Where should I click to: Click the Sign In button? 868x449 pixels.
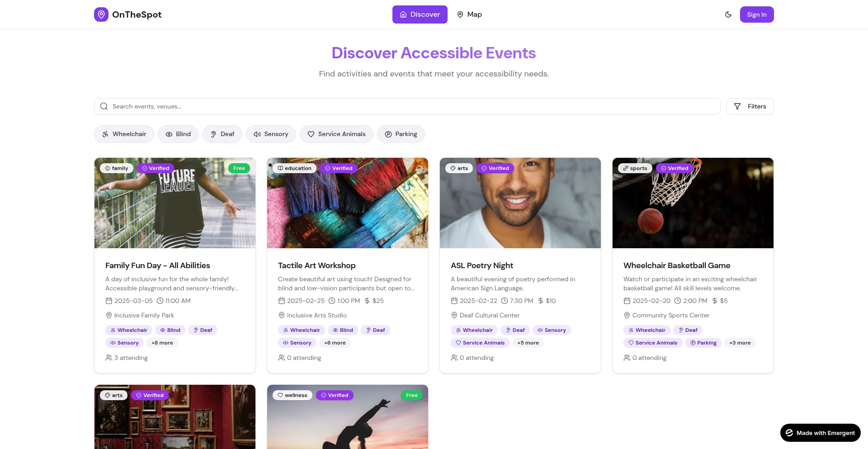(x=757, y=14)
